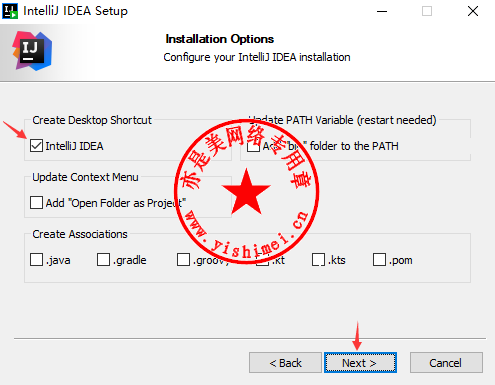The height and width of the screenshot is (385, 495).
Task: Enable Add "Open Folder as Project" option
Action: point(36,202)
